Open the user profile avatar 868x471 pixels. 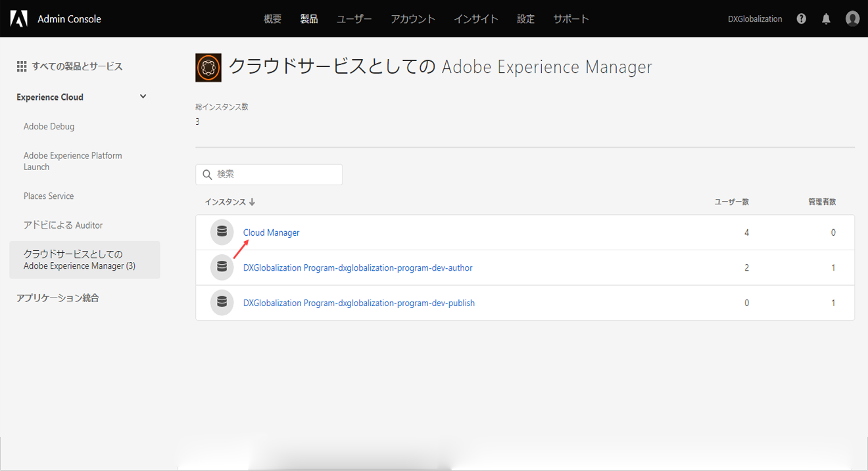(853, 19)
